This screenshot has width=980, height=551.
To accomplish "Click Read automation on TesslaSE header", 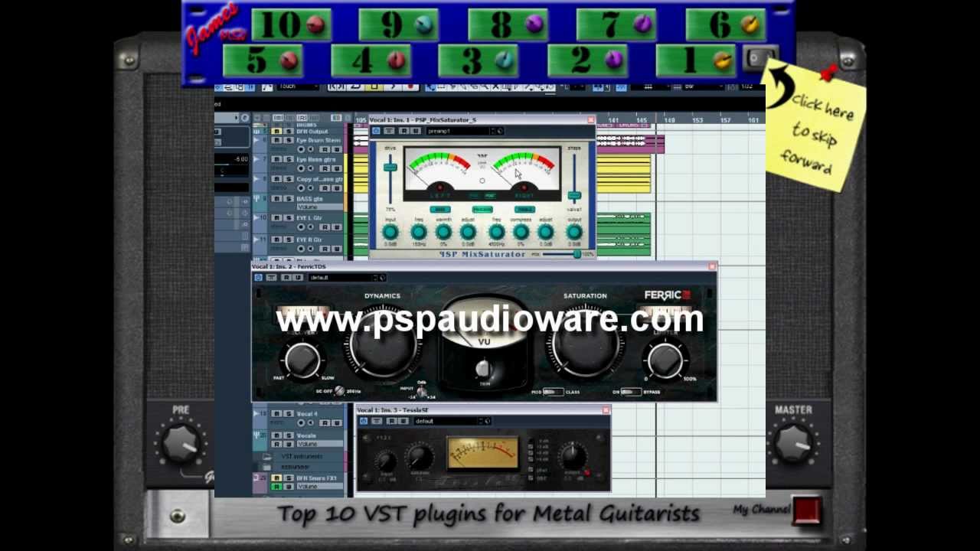I will tap(391, 421).
